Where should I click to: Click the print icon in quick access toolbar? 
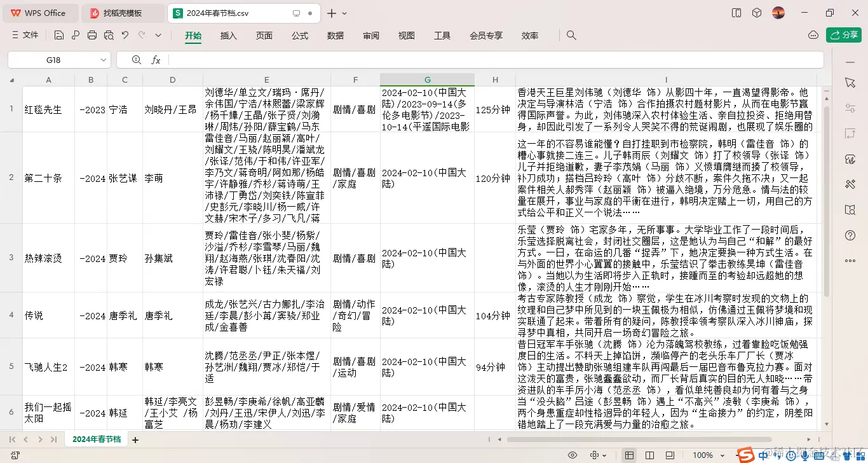point(92,36)
